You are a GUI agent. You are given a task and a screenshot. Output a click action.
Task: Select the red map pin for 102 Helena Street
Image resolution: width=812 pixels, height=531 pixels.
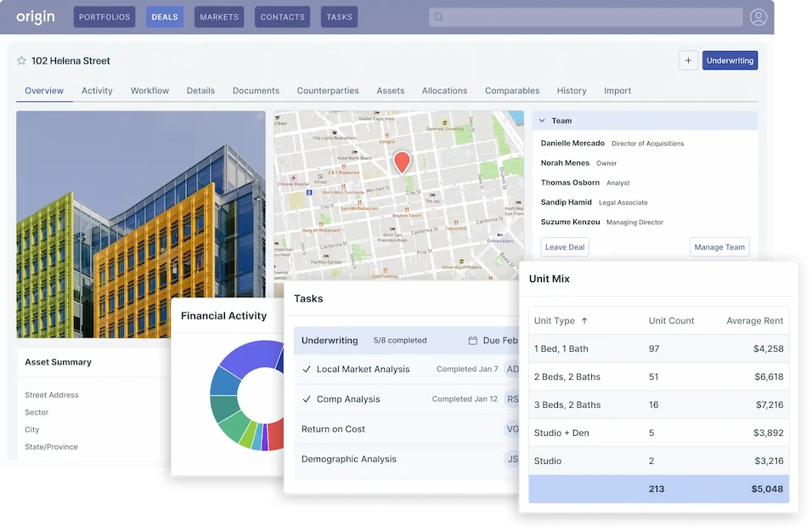pos(402,161)
